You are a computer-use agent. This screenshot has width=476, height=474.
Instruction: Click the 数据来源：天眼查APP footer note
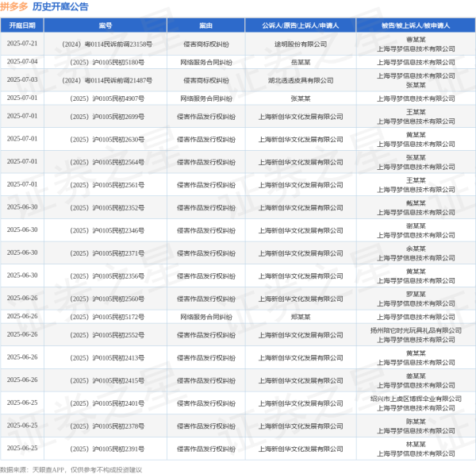(71, 470)
